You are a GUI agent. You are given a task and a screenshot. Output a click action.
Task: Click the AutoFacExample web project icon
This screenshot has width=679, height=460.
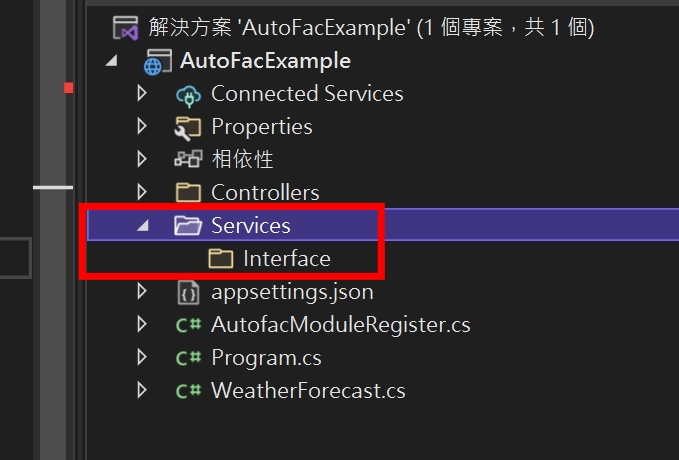pos(158,61)
